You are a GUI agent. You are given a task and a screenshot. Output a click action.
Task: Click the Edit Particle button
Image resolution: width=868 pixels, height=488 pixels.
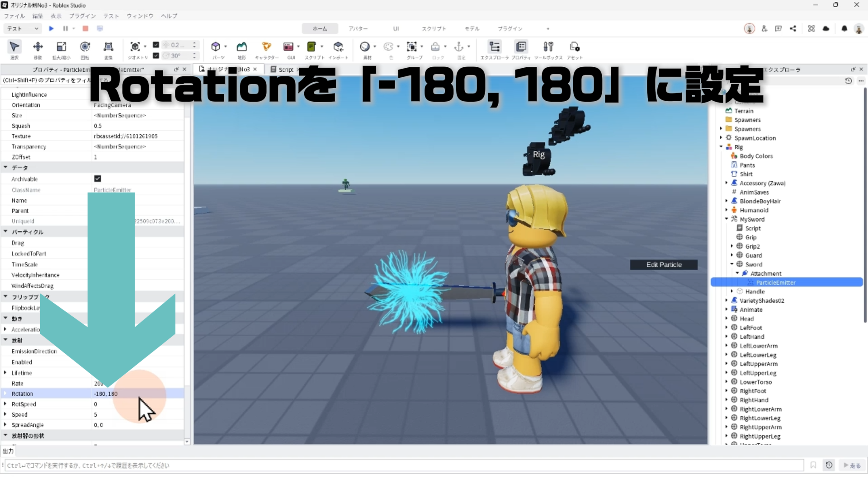tap(663, 265)
